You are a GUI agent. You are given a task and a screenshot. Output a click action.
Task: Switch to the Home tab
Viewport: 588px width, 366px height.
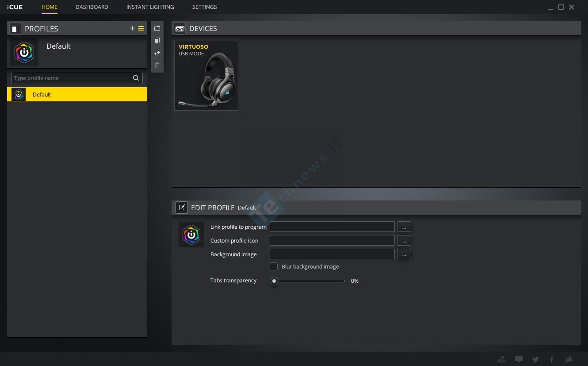tap(50, 7)
